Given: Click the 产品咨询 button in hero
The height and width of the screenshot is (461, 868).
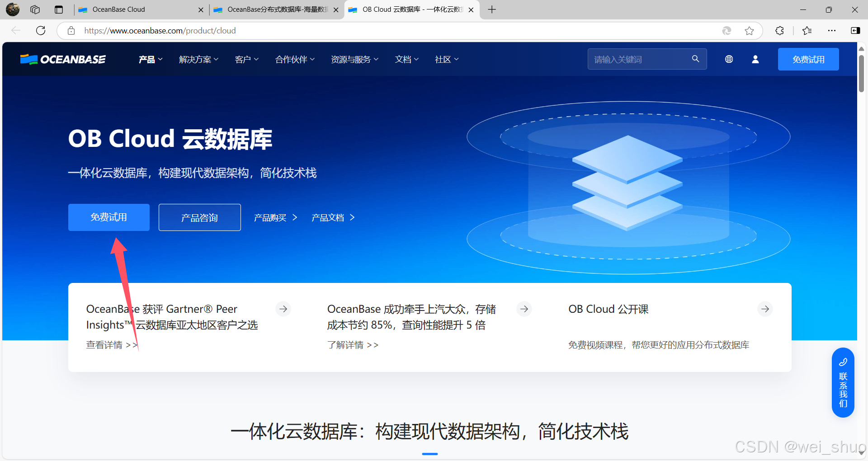Looking at the screenshot, I should (199, 217).
